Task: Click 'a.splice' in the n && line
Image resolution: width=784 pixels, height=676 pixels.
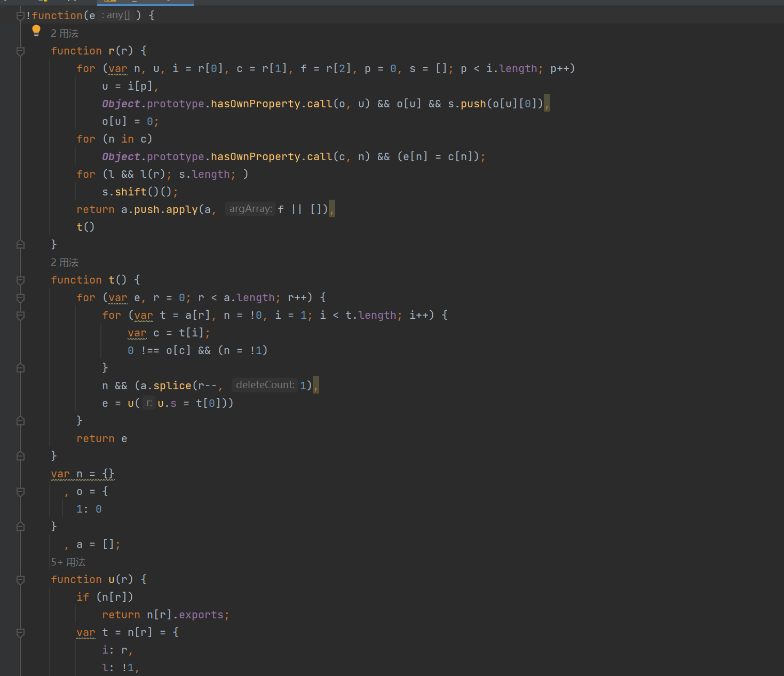Action: [166, 386]
